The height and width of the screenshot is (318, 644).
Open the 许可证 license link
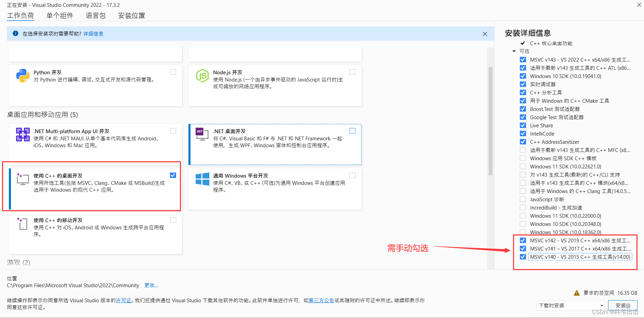[123, 301]
